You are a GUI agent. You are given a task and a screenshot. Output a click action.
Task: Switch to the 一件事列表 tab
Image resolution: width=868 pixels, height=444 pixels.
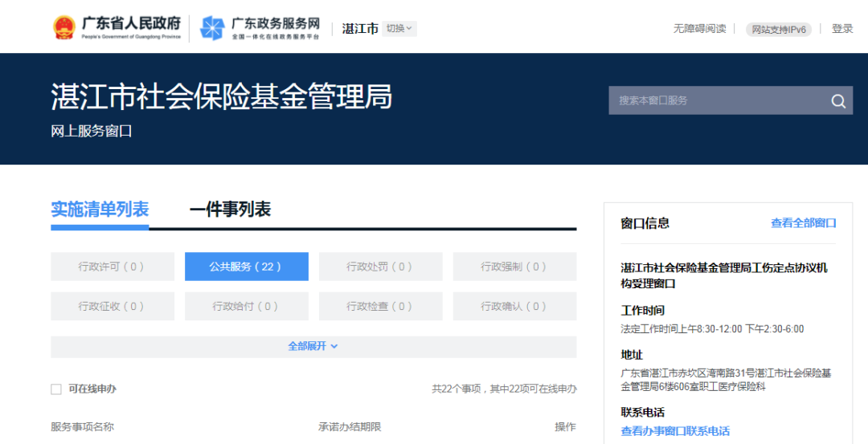pyautogui.click(x=230, y=210)
